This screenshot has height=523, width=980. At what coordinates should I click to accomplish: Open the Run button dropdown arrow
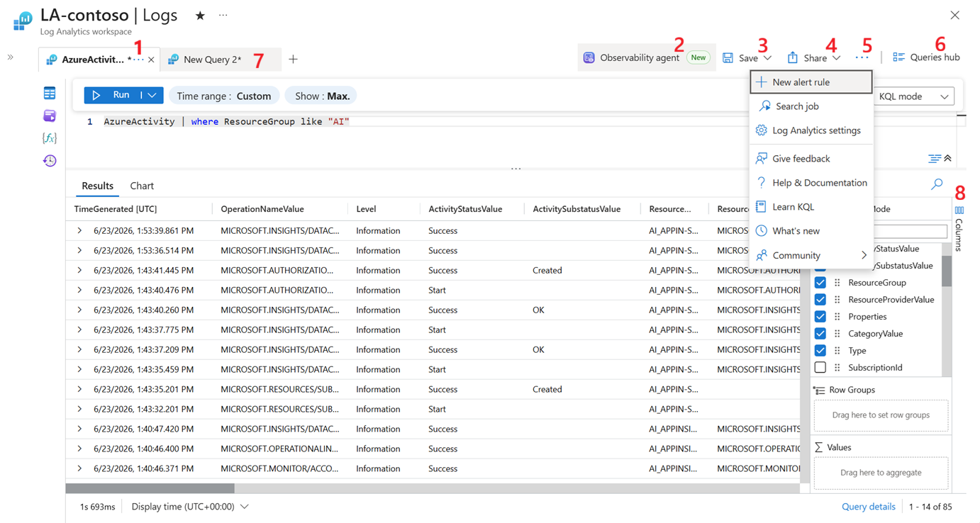[x=152, y=95]
